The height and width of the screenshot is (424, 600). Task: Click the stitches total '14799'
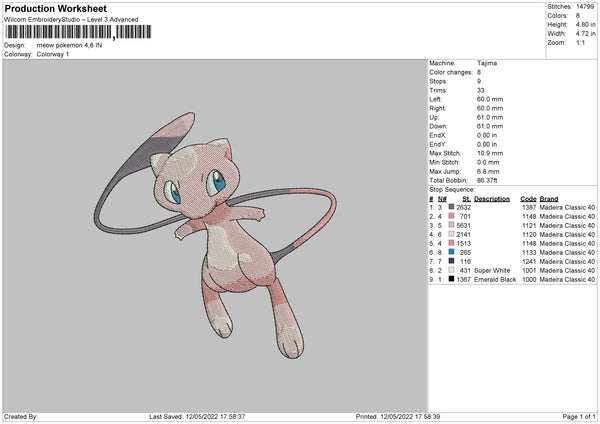coord(585,7)
